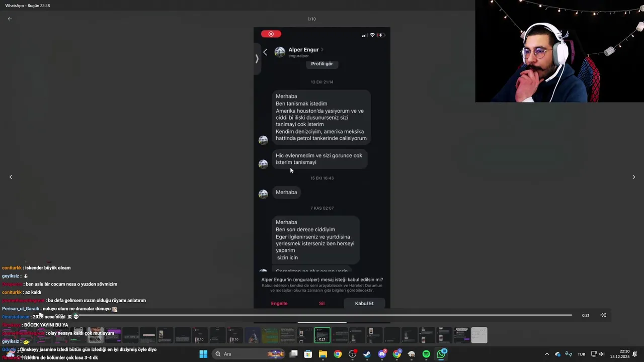Open the notification bell in the tray
This screenshot has width=644, height=362.
[x=635, y=354]
